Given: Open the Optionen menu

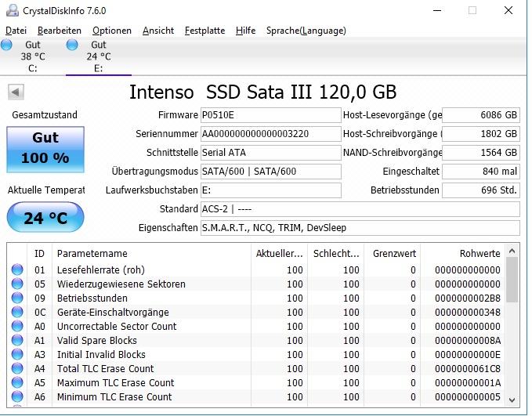Looking at the screenshot, I should pos(112,31).
